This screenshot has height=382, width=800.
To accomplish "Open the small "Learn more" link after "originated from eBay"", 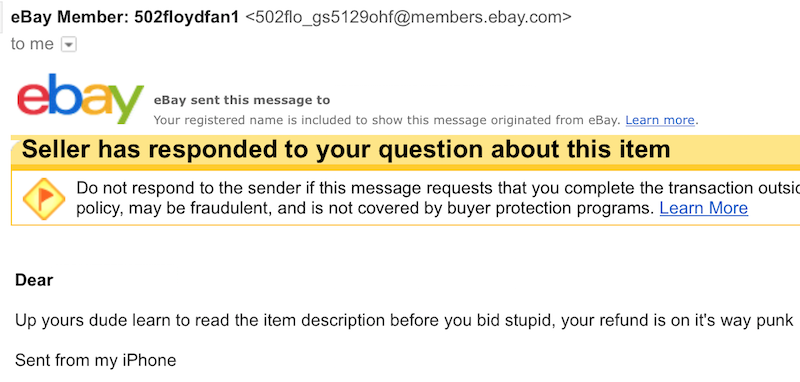I will pyautogui.click(x=660, y=120).
